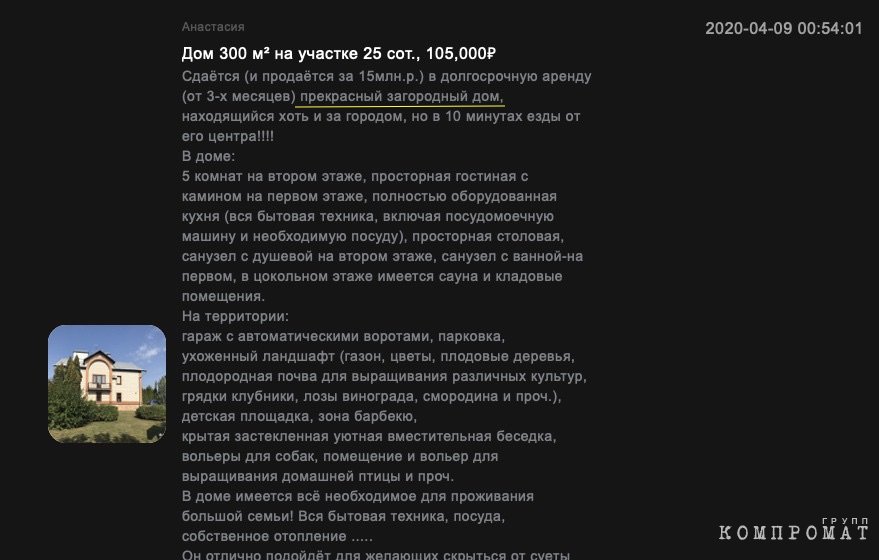Click the underlined phrase прекрасный загородный дом
This screenshot has width=879, height=560.
[400, 96]
